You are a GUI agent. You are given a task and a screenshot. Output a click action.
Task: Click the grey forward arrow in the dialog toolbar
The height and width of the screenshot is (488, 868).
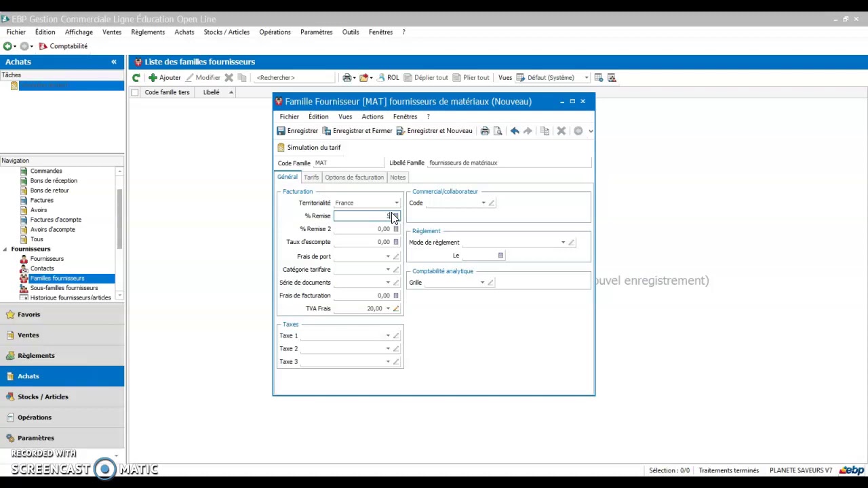pos(528,131)
